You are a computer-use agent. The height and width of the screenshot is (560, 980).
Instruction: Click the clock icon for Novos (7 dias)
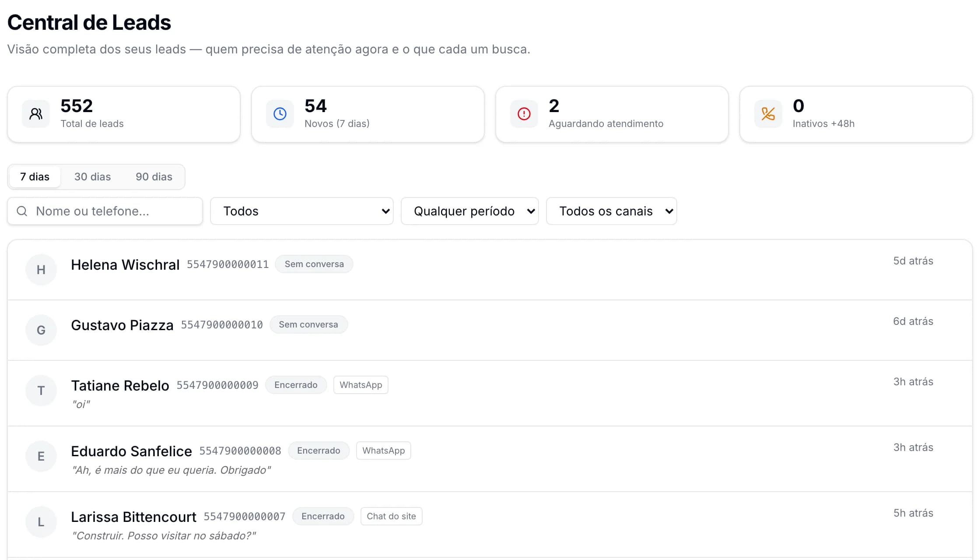(x=280, y=114)
